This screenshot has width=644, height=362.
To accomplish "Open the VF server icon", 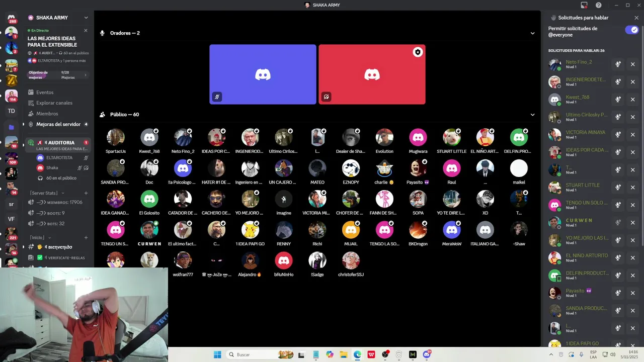I will click(11, 219).
